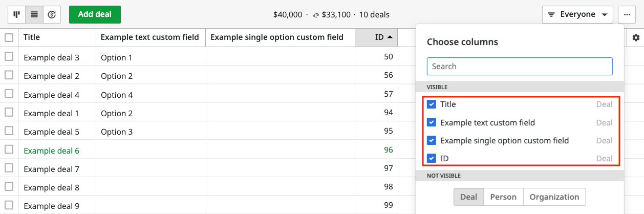Click the weighted value scale icon
The width and height of the screenshot is (644, 214).
316,15
